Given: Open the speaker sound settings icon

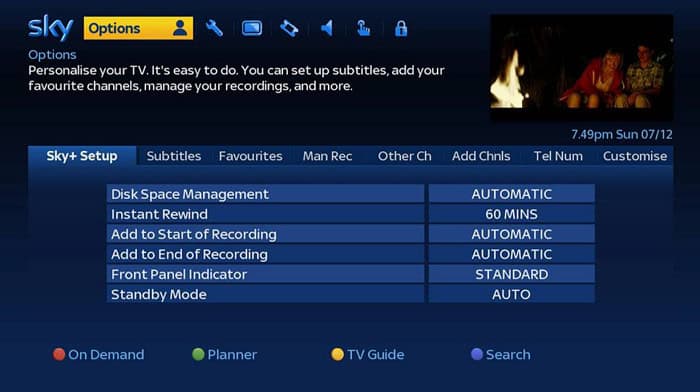Looking at the screenshot, I should click(327, 29).
